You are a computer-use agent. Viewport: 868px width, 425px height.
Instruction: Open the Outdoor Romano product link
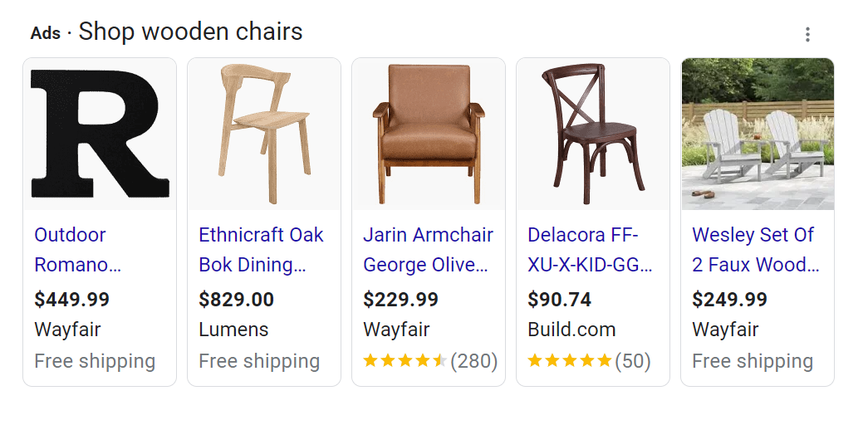click(77, 250)
